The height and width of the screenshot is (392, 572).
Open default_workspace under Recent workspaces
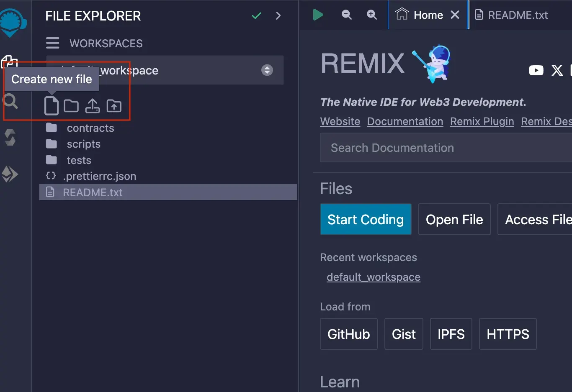[374, 277]
